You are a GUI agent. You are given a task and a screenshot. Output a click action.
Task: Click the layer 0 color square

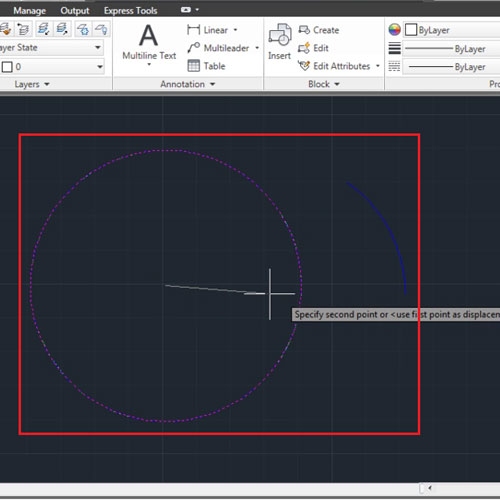7,67
